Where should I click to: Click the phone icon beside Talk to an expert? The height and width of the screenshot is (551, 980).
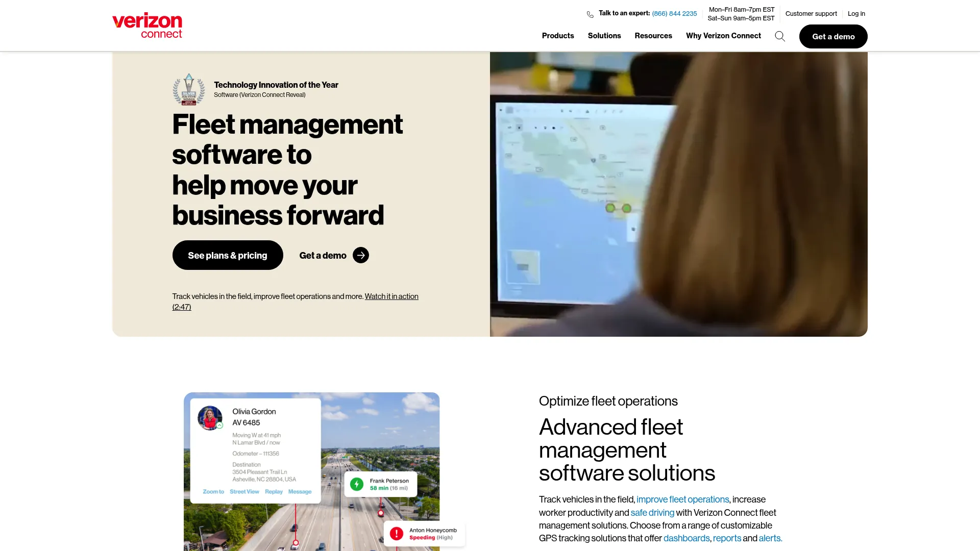(590, 14)
